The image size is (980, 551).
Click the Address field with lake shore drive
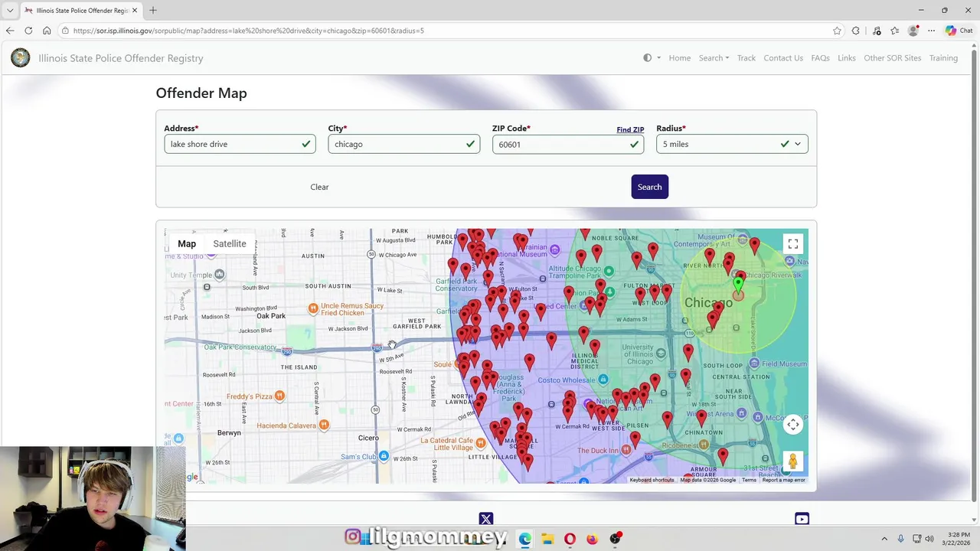(x=240, y=144)
